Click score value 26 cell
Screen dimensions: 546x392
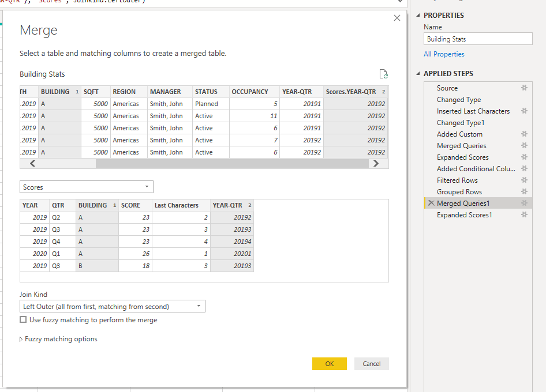(x=135, y=254)
